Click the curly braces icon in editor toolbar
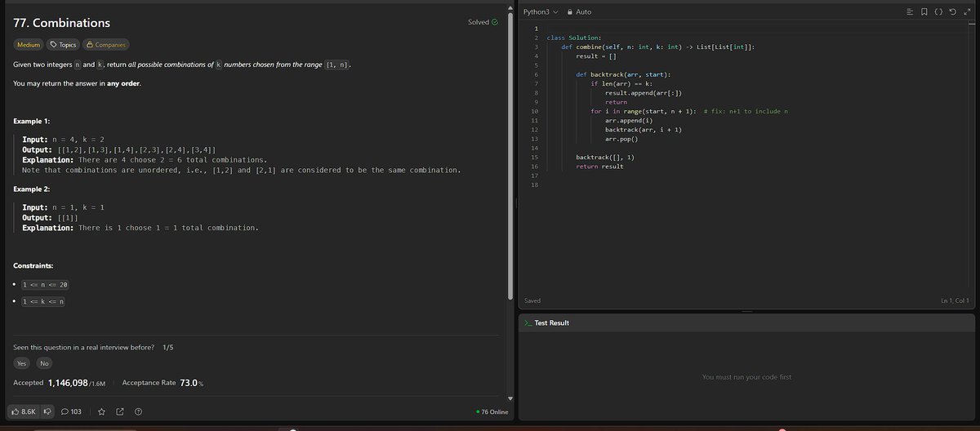The height and width of the screenshot is (431, 980). coord(938,11)
